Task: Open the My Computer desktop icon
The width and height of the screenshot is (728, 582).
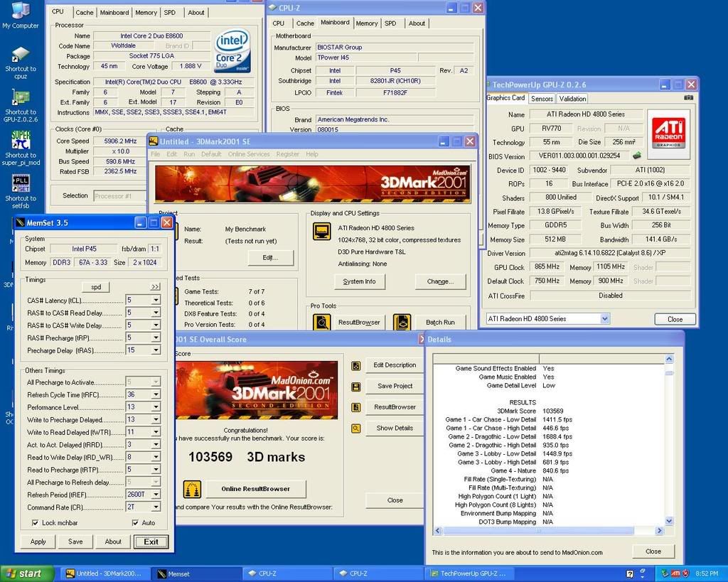Action: [x=21, y=15]
